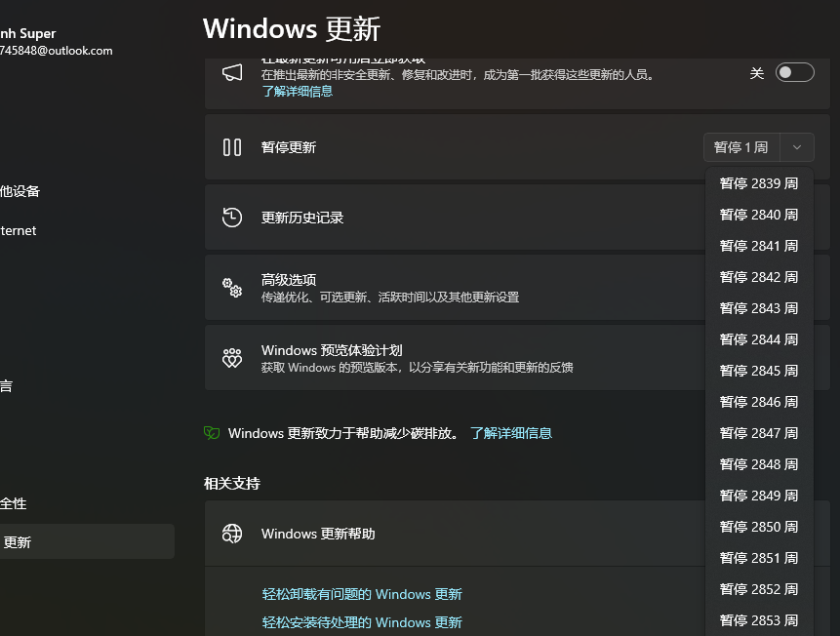Viewport: 840px width, 636px height.
Task: Open the 轻松卸载有问题的 Windows 更新 link
Action: pos(362,594)
